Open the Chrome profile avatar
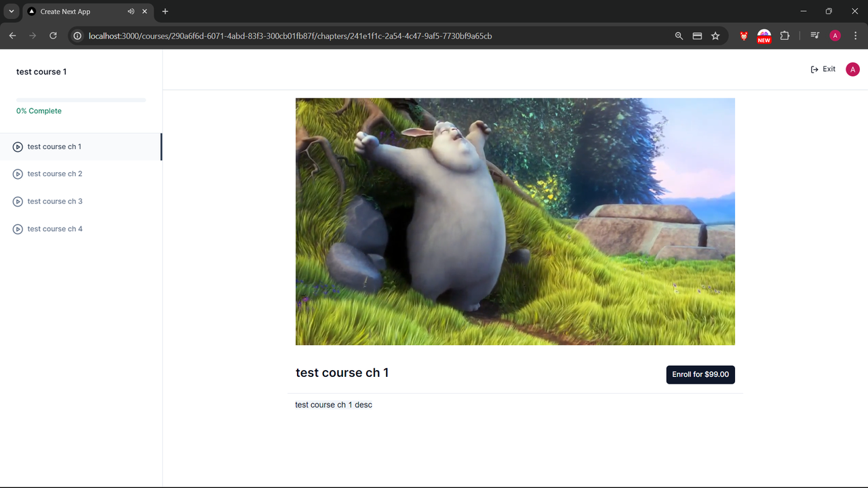The image size is (868, 488). (x=835, y=36)
